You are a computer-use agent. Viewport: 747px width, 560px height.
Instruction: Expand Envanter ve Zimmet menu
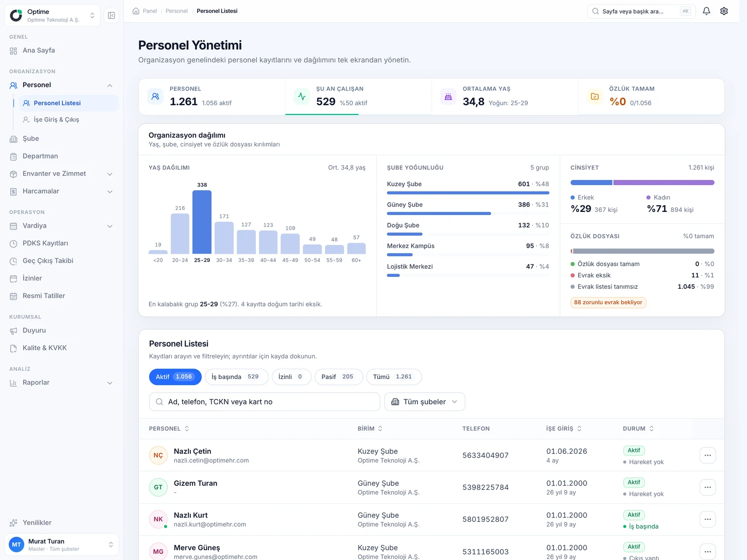[110, 174]
